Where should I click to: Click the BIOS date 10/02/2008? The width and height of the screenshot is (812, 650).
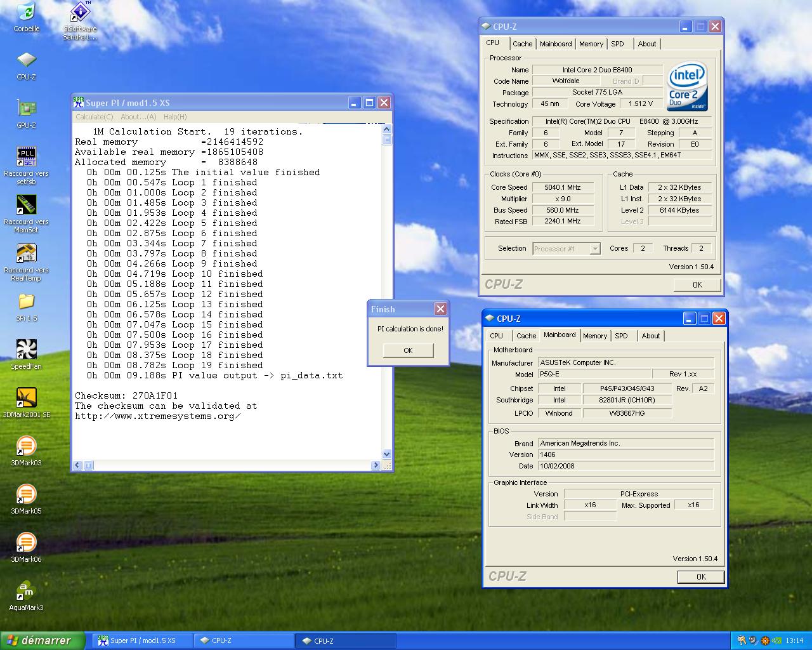pos(626,466)
